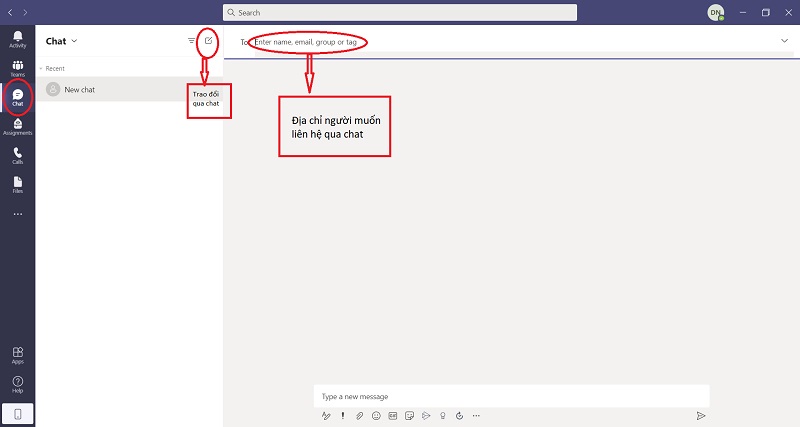
Task: Open the emoji picker
Action: pyautogui.click(x=376, y=415)
